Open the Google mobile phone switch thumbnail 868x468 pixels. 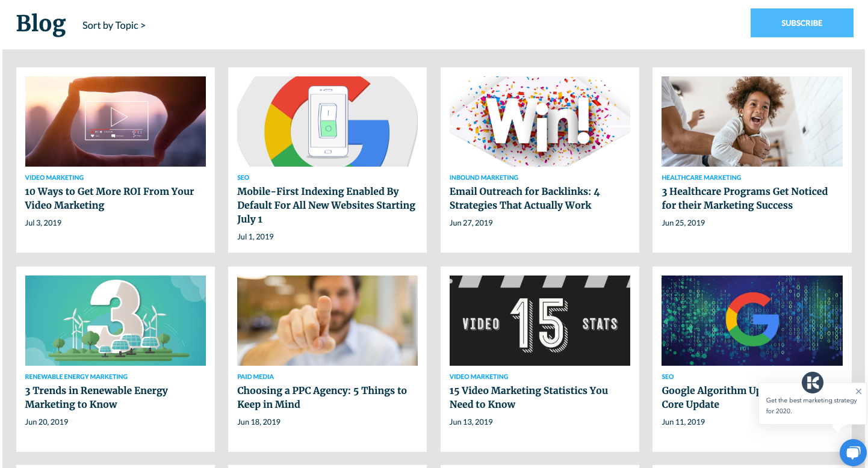327,122
